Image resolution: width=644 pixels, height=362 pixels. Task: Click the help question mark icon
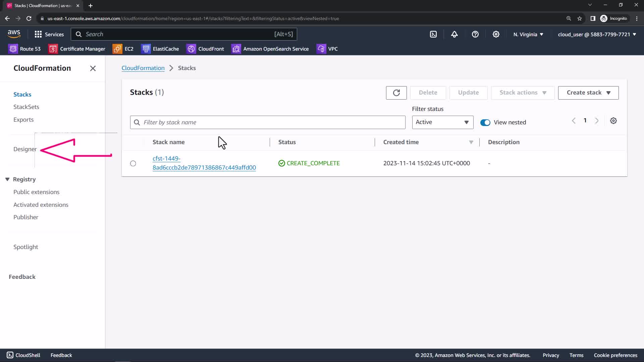pyautogui.click(x=475, y=34)
